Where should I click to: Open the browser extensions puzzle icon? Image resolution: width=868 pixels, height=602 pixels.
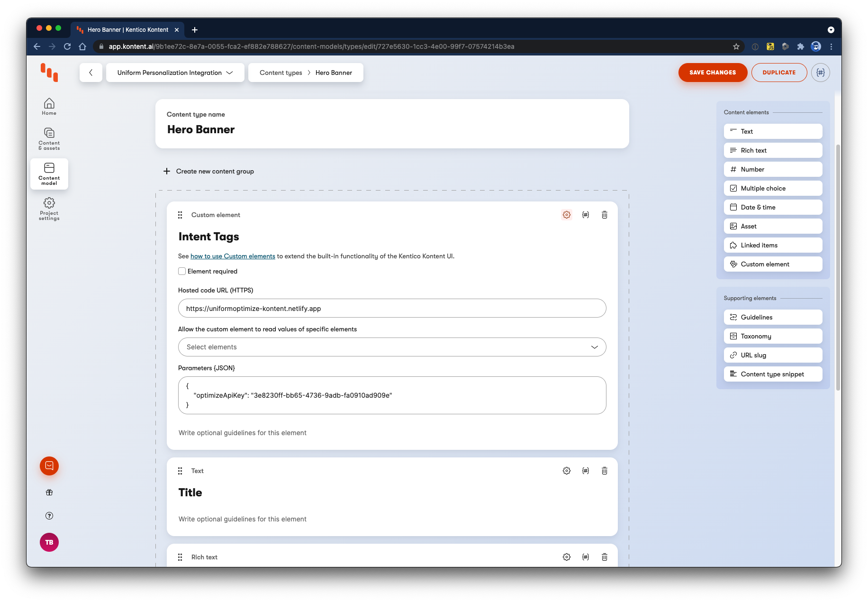pyautogui.click(x=801, y=46)
